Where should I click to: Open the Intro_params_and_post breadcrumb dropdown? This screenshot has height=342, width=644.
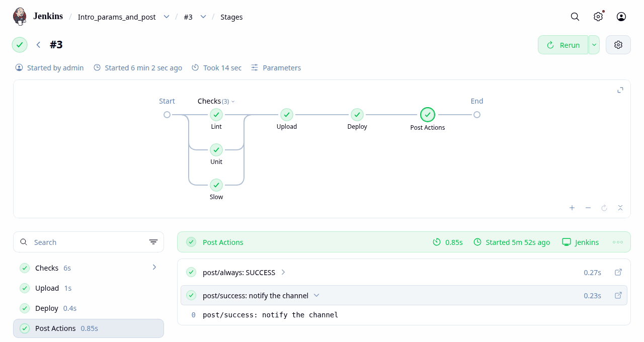tap(167, 17)
